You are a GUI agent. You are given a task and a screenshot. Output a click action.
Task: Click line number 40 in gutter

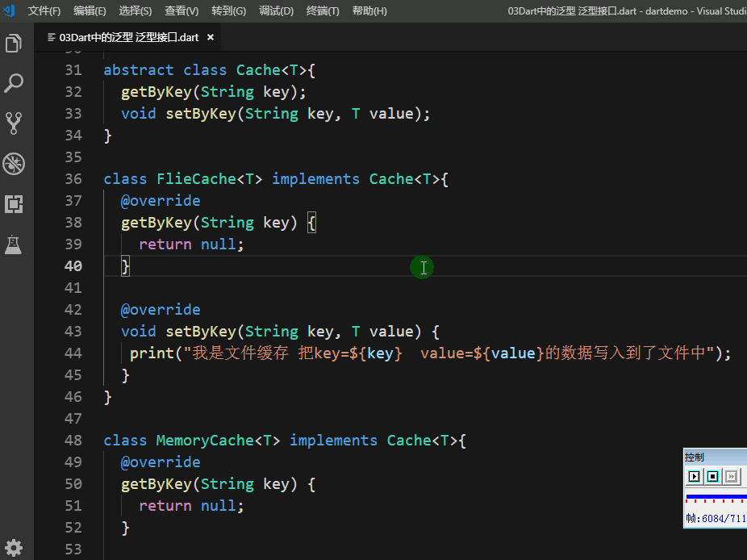[x=73, y=266]
